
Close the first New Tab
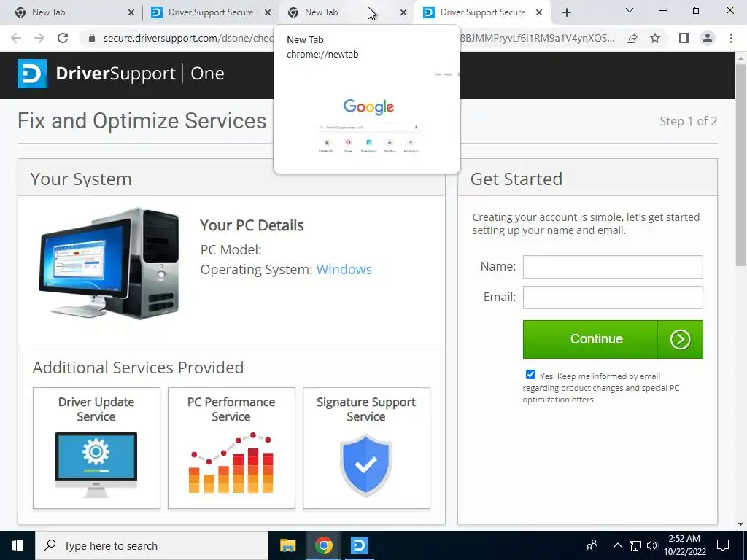click(x=131, y=13)
